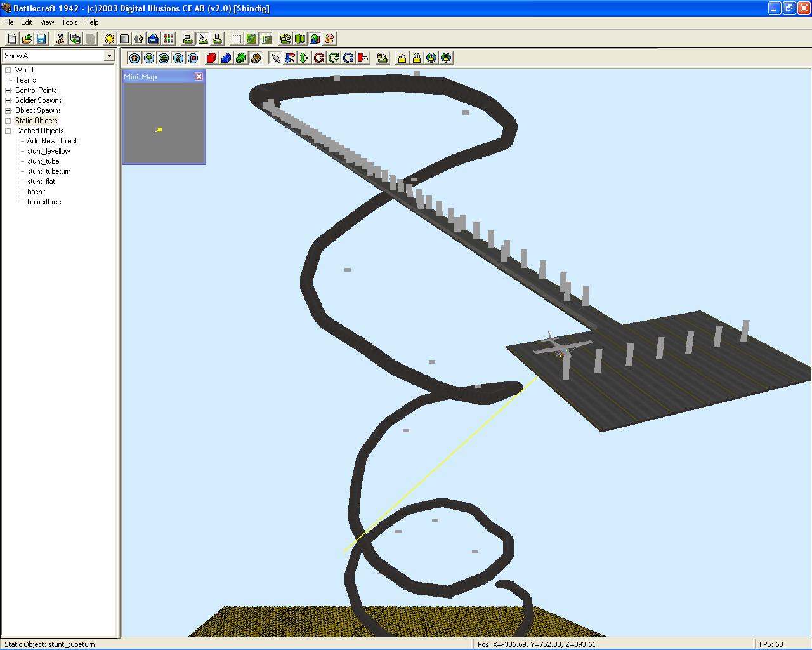Select the red rotate X tool

coord(319,58)
